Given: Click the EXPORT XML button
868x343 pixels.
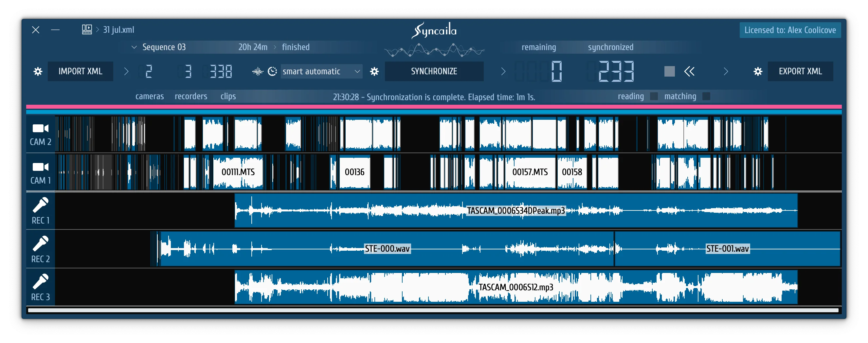Looking at the screenshot, I should 800,71.
